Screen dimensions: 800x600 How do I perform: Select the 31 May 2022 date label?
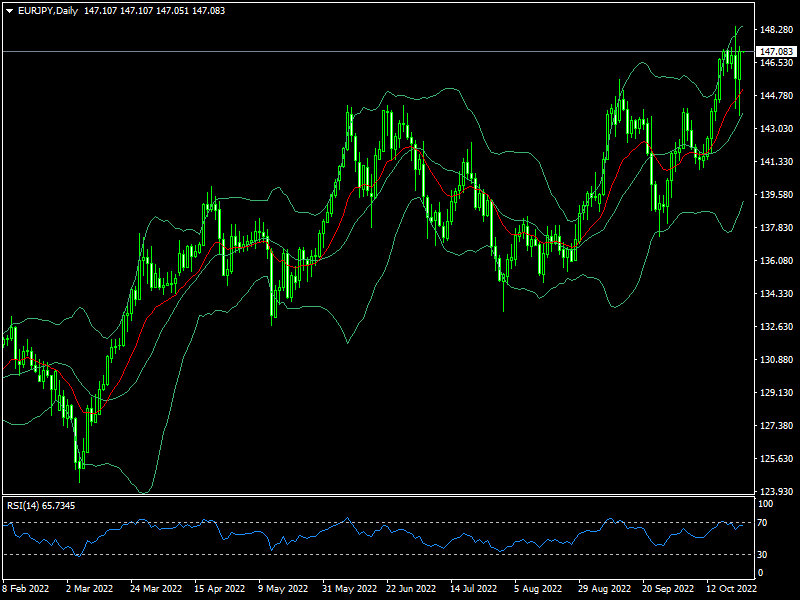(x=349, y=588)
